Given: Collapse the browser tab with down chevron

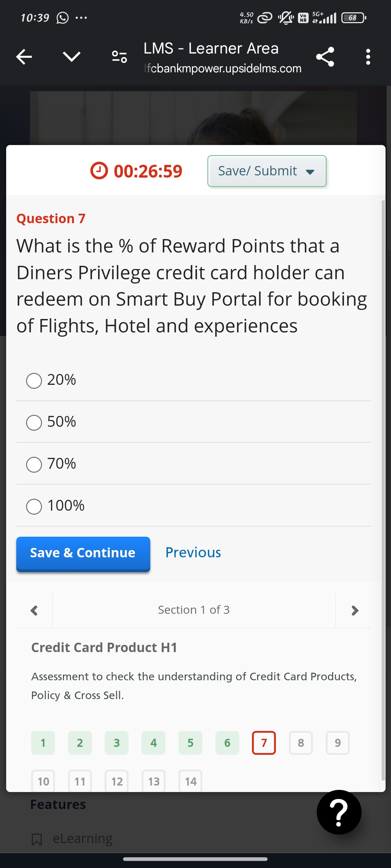Looking at the screenshot, I should click(71, 57).
